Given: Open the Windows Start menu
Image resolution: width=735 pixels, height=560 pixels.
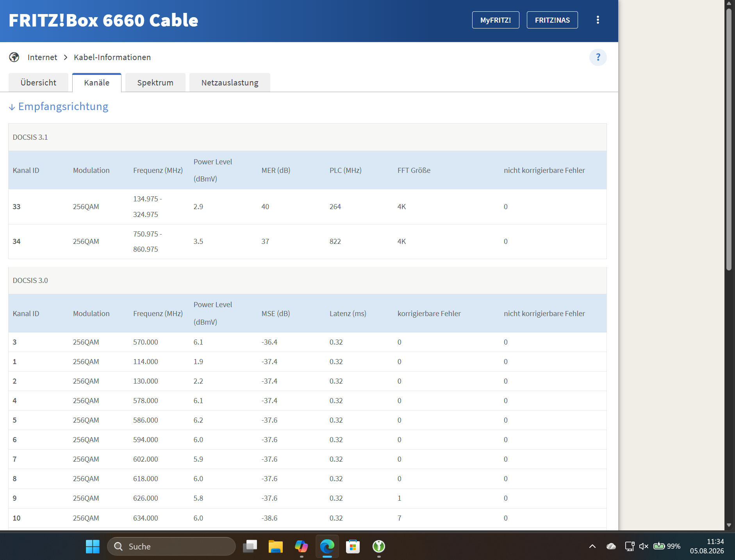Looking at the screenshot, I should (93, 546).
